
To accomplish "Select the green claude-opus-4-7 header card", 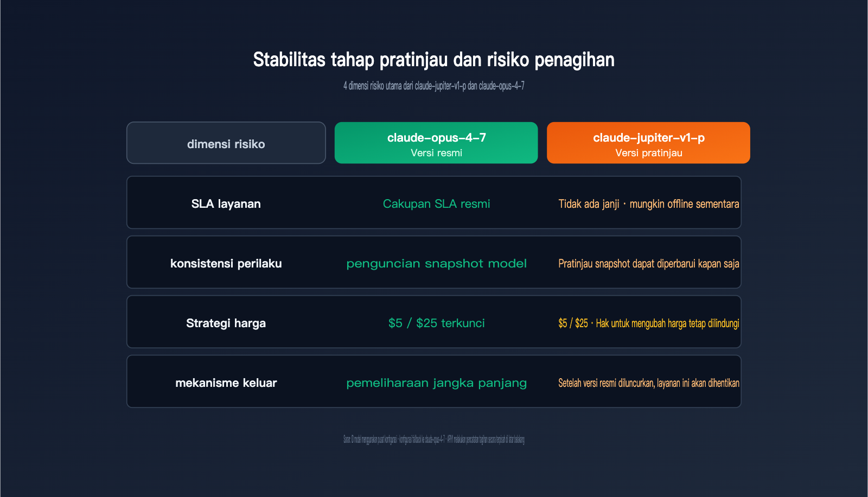I will (436, 143).
